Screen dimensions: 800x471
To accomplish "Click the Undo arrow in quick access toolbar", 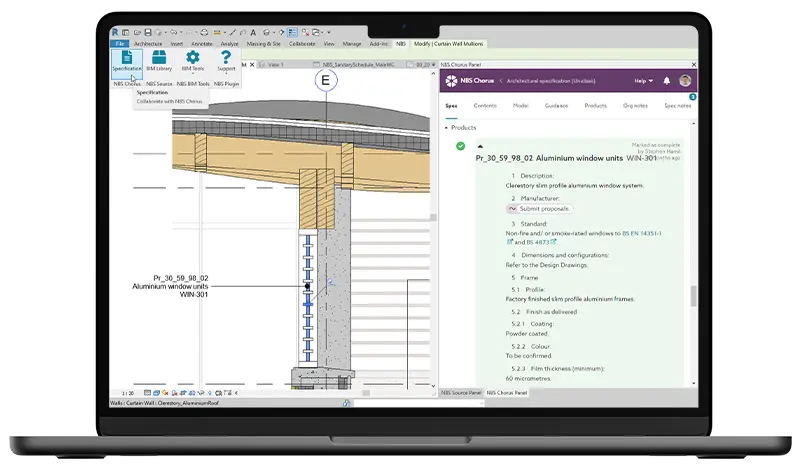I will tap(173, 32).
